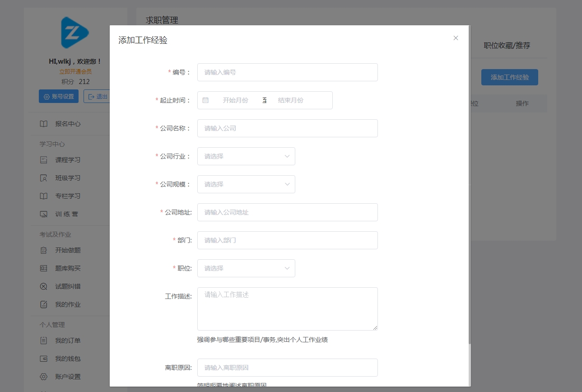The width and height of the screenshot is (582, 392).
Task: Click the 我的订单 sidebar icon
Action: (43, 341)
